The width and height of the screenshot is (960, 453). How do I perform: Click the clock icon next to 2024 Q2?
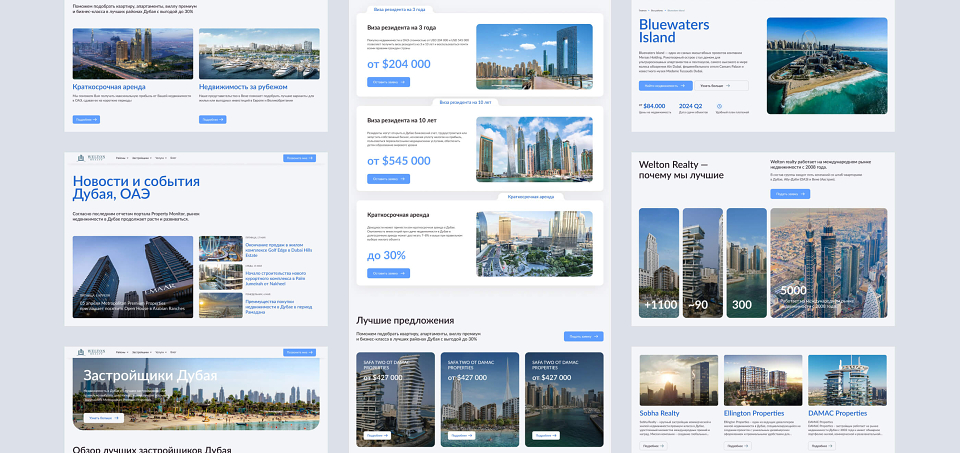[719, 106]
